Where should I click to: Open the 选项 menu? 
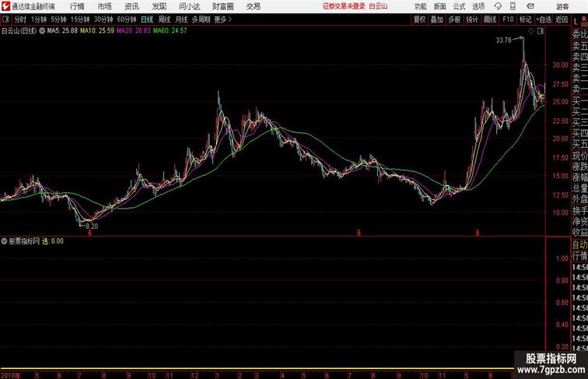tap(478, 6)
